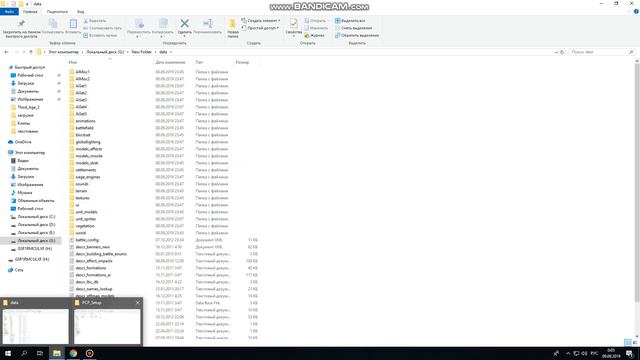Show recent locations dropdown arrow
The height and width of the screenshot is (360, 640).
(24, 52)
